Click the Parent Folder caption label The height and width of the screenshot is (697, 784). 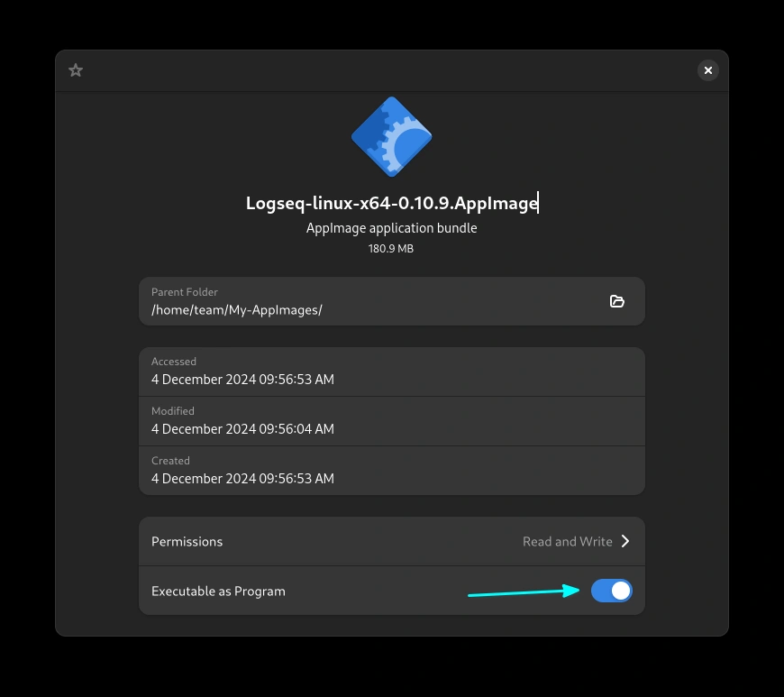point(185,292)
